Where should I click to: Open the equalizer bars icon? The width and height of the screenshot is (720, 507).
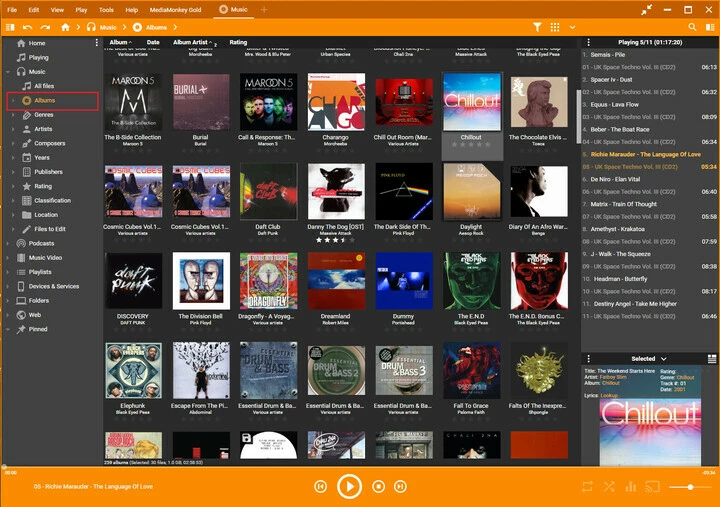[x=631, y=486]
